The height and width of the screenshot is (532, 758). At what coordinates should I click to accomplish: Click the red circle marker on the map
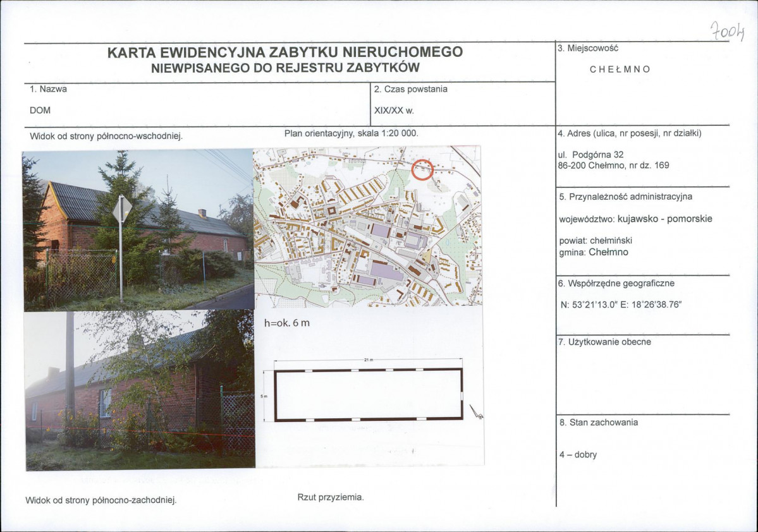point(422,170)
